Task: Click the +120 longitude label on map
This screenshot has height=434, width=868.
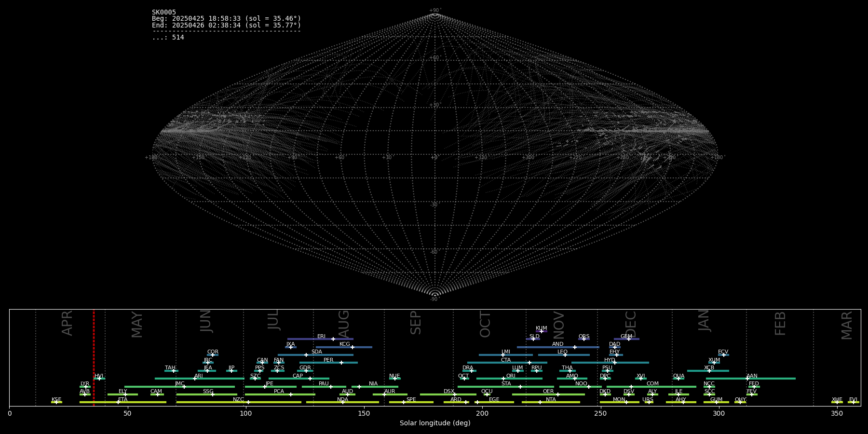Action: [245, 158]
